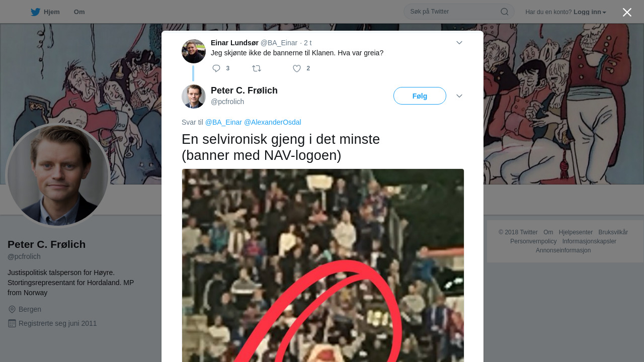Open the tweet's attached stadium photo
This screenshot has width=644, height=362.
323,265
